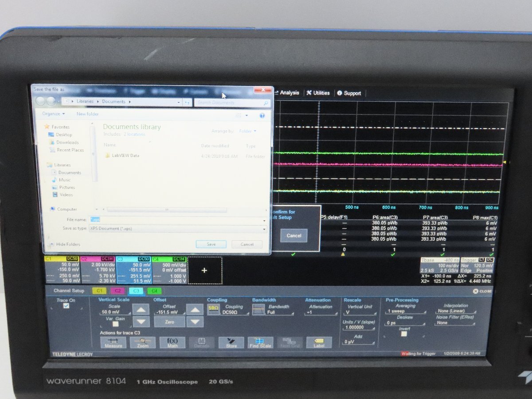Viewport: 532px width, 399px height.
Task: Click the Back arrow in the save dialog
Action: 40,102
